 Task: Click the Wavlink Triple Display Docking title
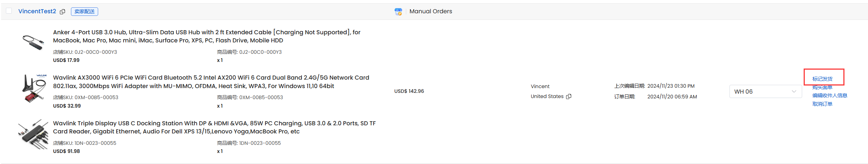[x=214, y=127]
